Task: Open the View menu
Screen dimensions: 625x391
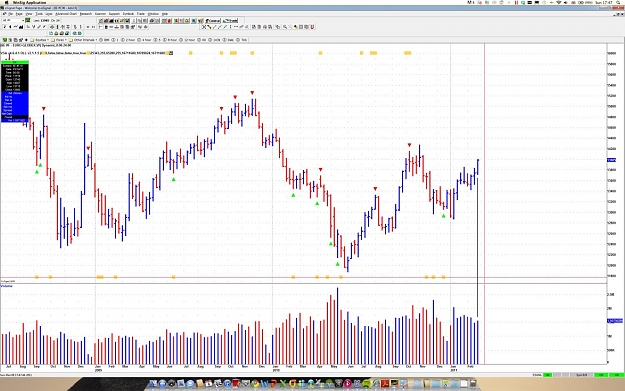Action: 29,14
